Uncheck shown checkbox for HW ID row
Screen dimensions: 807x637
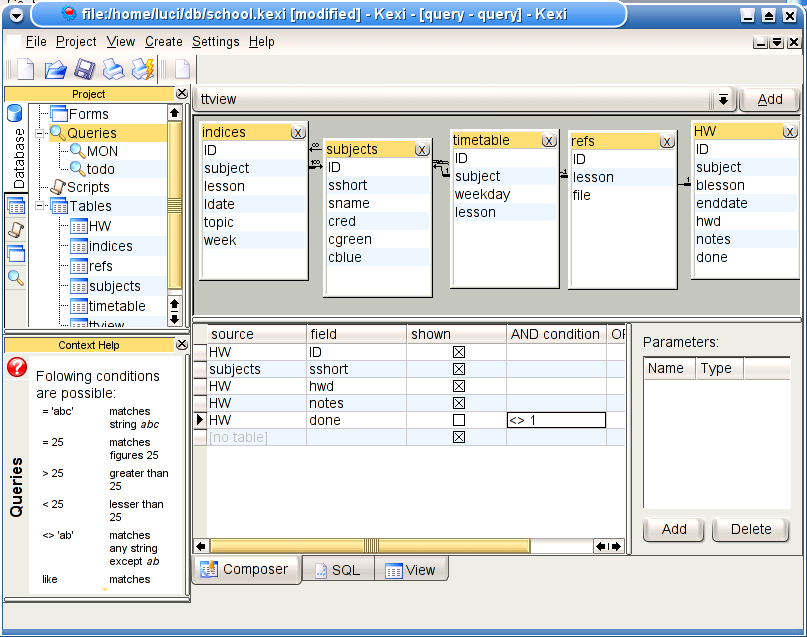pyautogui.click(x=459, y=352)
